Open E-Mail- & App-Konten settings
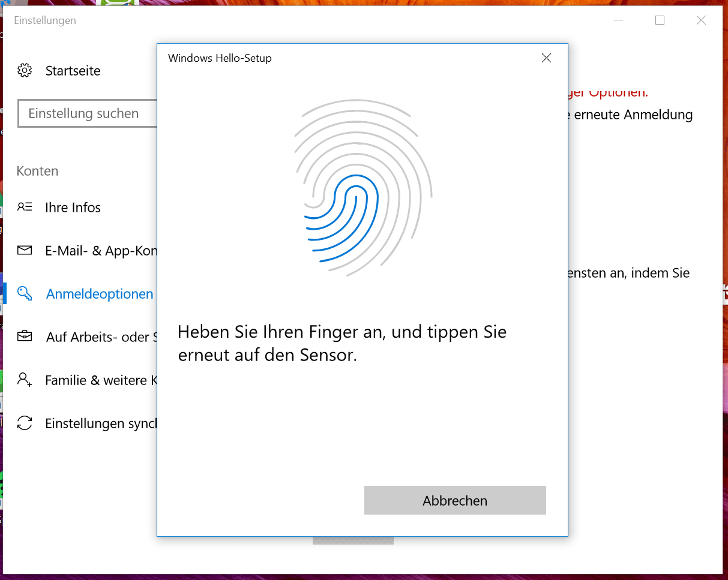 coord(101,251)
